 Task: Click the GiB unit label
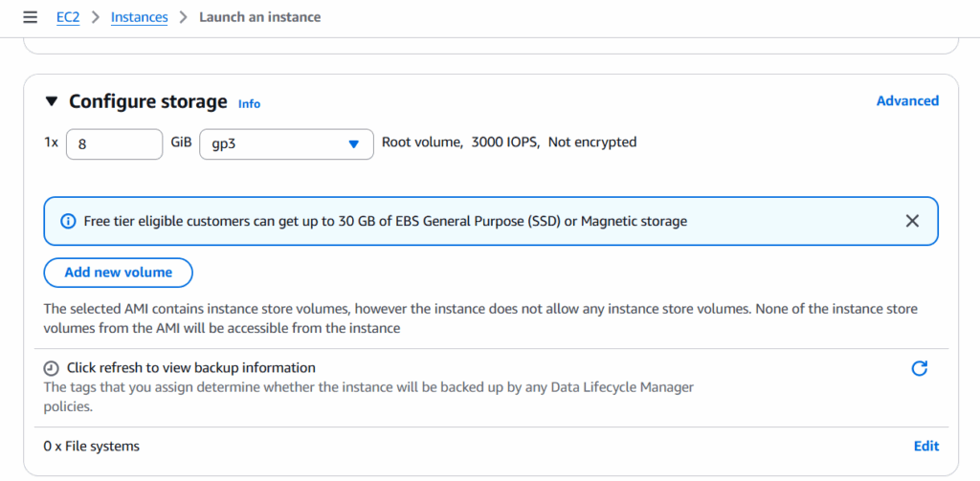pos(181,142)
